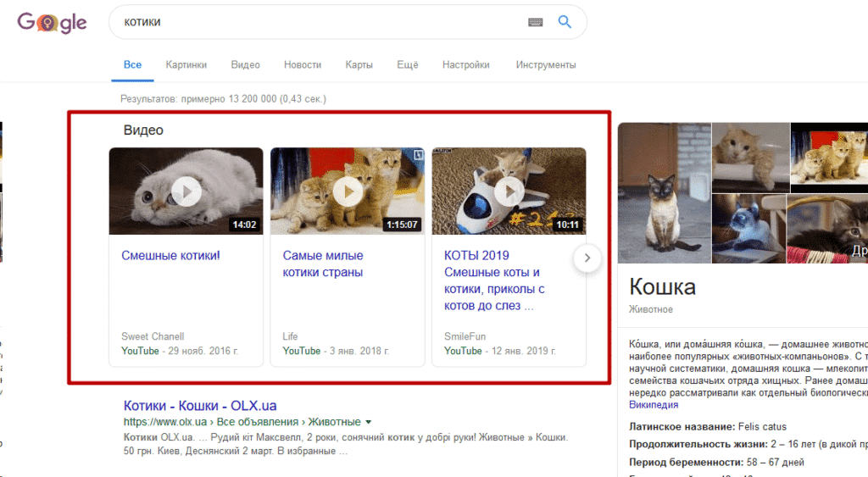This screenshot has width=868, height=477.
Task: Play the 'КОТЫ 2019' video
Action: 509,191
